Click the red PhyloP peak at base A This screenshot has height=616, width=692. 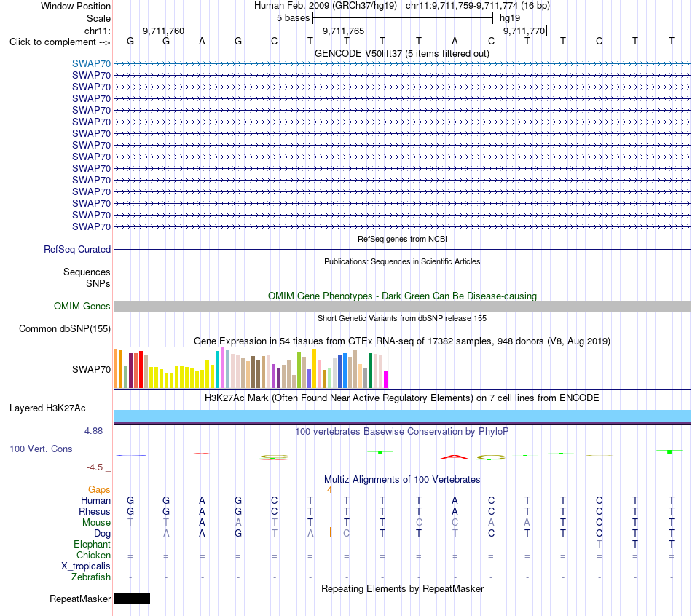pyautogui.click(x=454, y=457)
